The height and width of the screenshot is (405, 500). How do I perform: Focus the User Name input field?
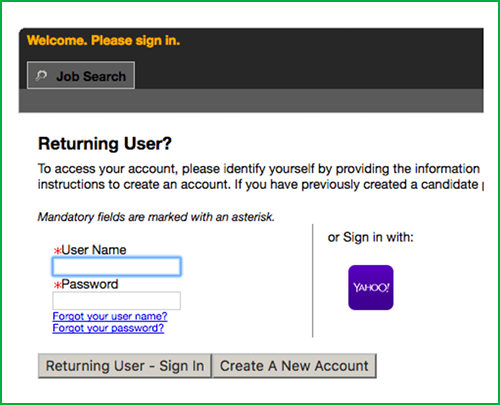117,266
